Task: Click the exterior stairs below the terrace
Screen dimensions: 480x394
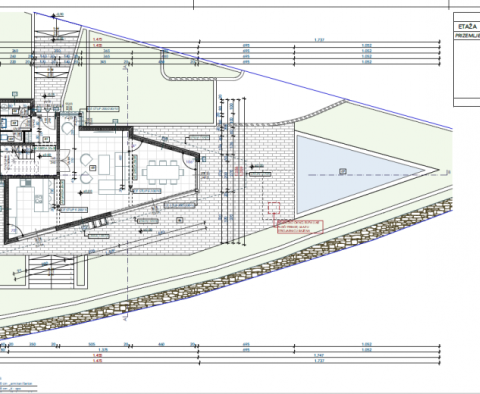Action: click(x=51, y=271)
